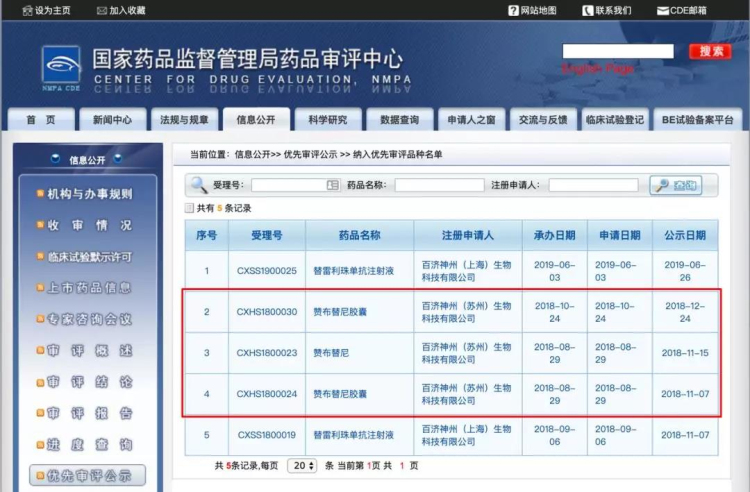Click the autofill icon inside 受理号 field
Screen dimensions: 750x492
[333, 185]
